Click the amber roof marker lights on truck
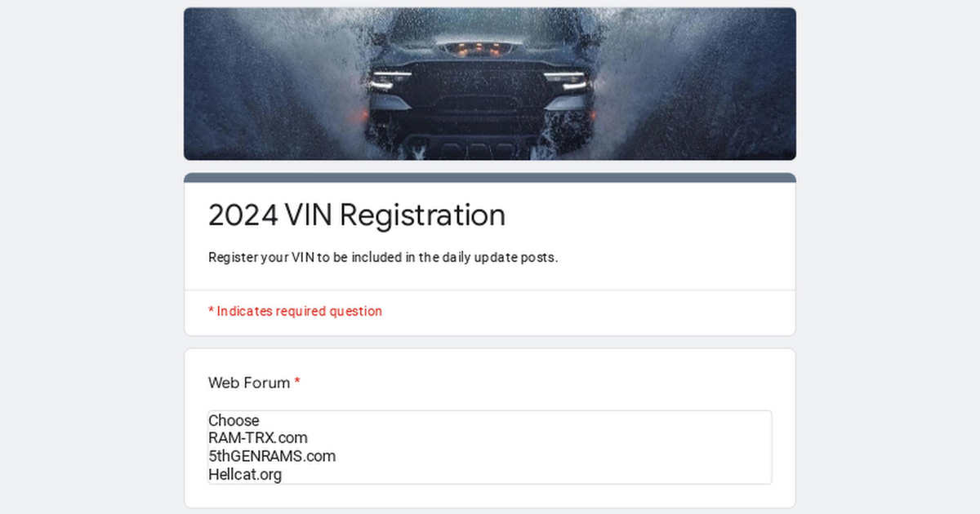 click(x=477, y=50)
